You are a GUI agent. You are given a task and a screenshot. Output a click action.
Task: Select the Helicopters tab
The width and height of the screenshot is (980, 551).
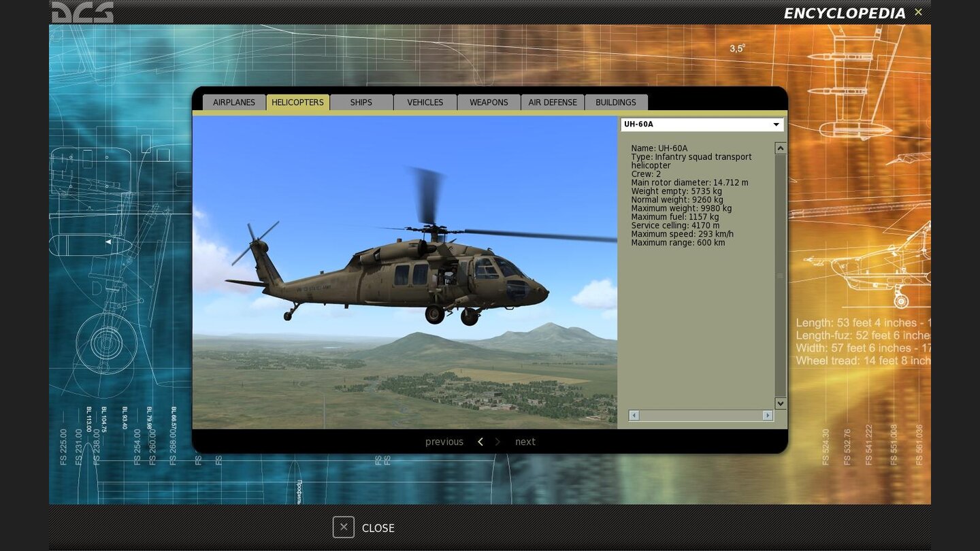coord(297,102)
